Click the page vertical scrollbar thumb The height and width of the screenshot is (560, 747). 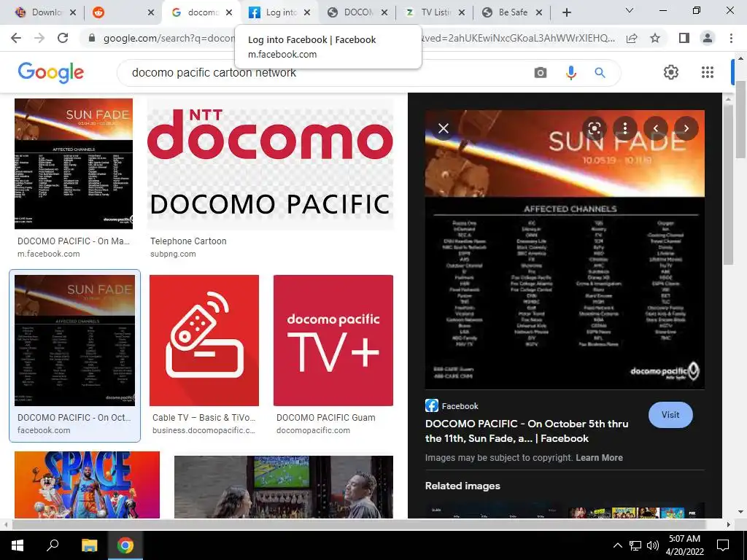click(740, 119)
